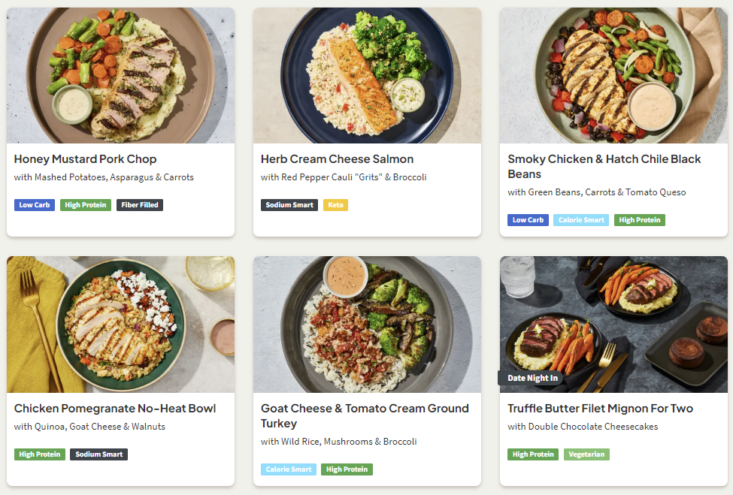Select Sodium Smart tag on the salmon card
Image resolution: width=733 pixels, height=495 pixels.
click(290, 205)
